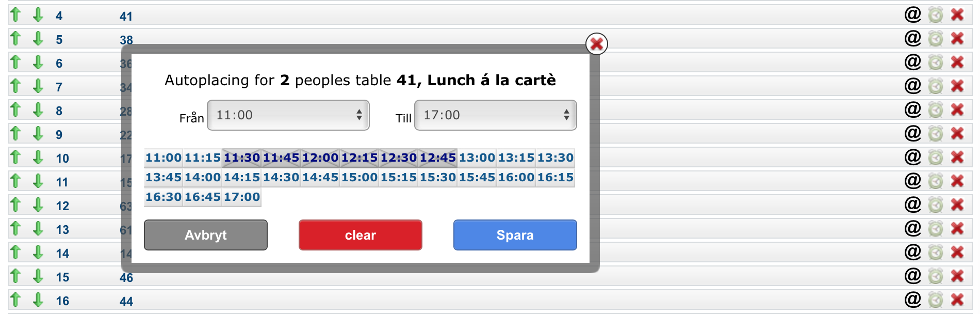Click the @ icon on row 15

pos(913,276)
